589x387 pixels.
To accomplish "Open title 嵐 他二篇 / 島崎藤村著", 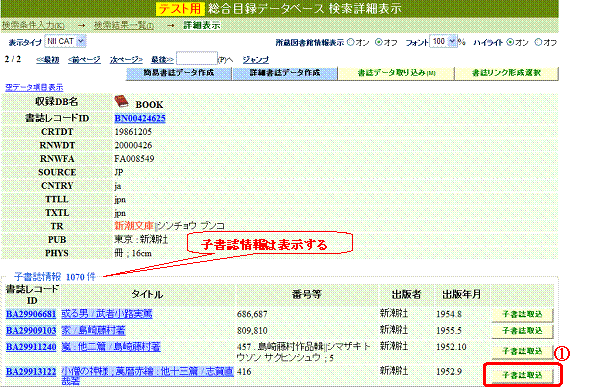I will coord(111,346).
